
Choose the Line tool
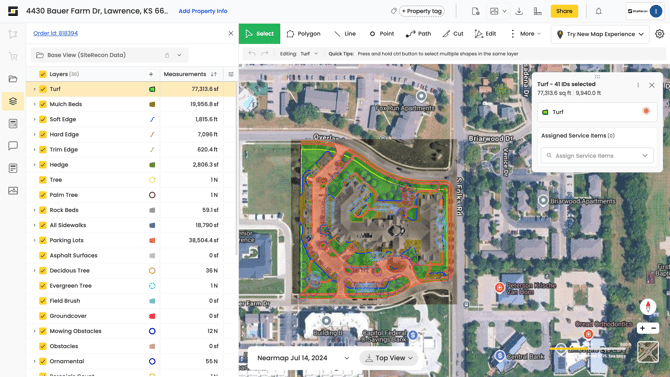point(345,34)
